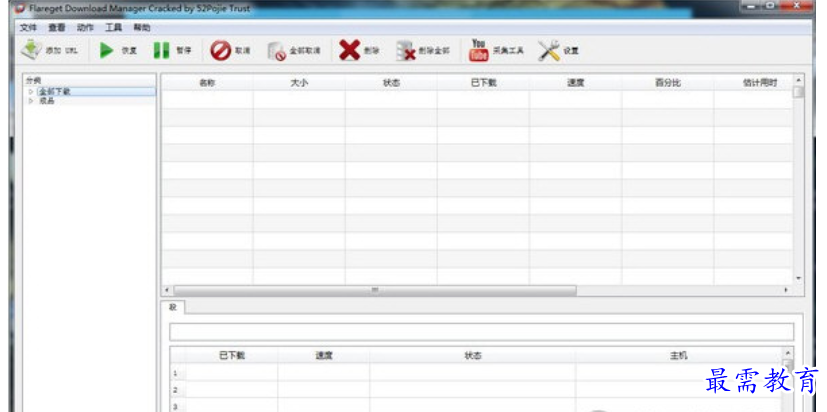The width and height of the screenshot is (827, 412).
Task: Open the 动作 menu
Action: pyautogui.click(x=85, y=27)
